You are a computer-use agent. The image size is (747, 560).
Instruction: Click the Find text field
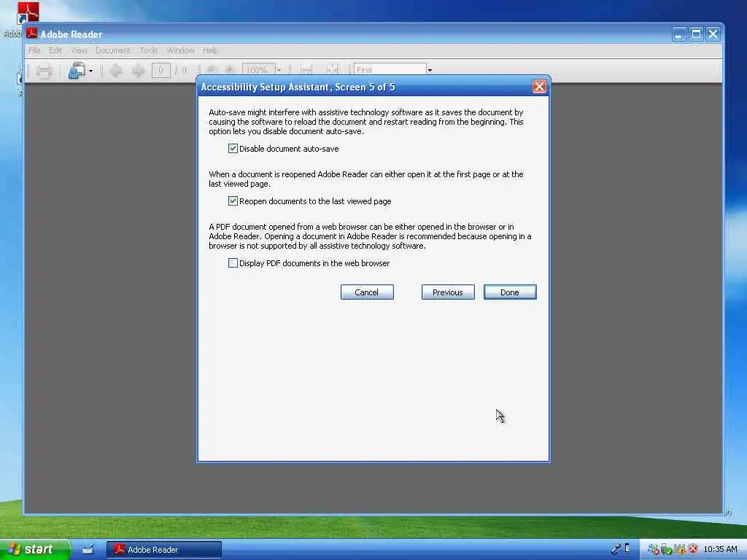(390, 70)
